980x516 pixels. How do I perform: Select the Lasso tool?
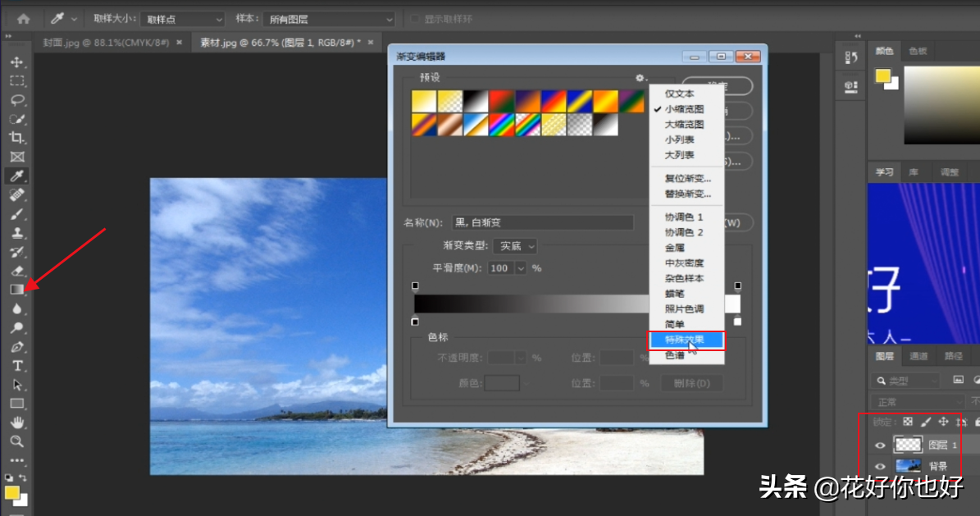pos(17,100)
